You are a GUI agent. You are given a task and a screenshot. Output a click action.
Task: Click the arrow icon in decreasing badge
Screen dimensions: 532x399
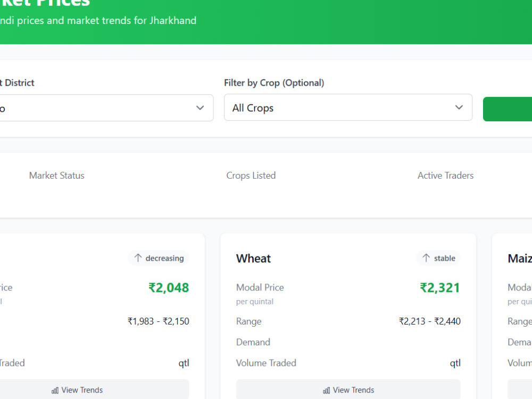tap(138, 258)
